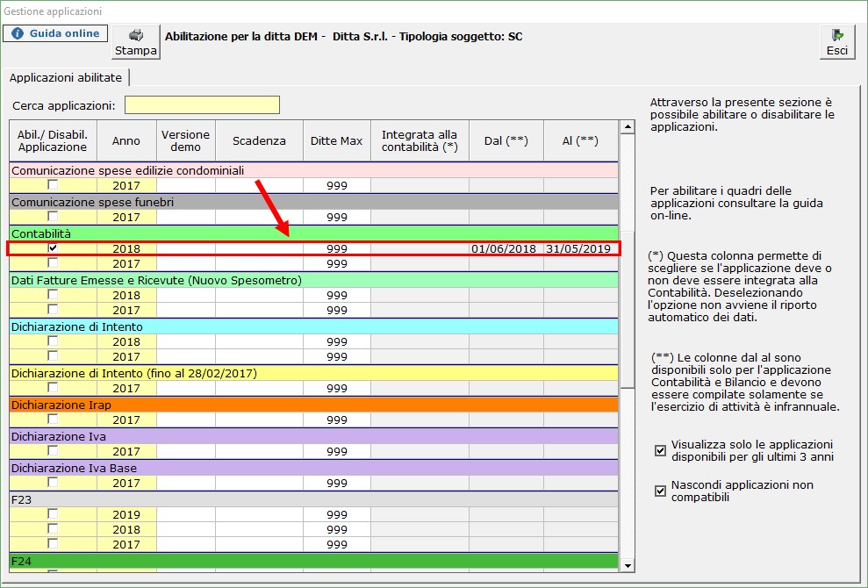Click the scrollbar up arrow

pyautogui.click(x=628, y=127)
